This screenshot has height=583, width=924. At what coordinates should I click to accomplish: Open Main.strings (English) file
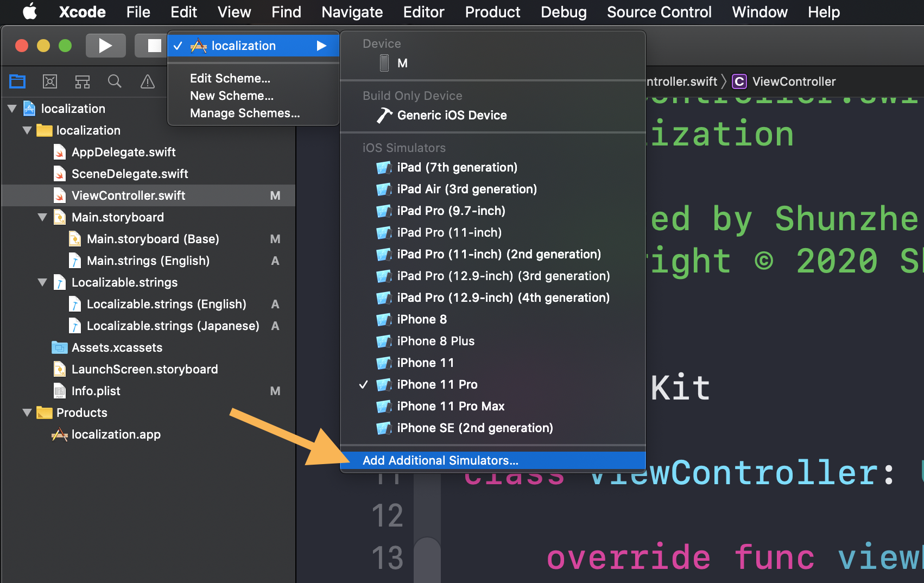(148, 261)
